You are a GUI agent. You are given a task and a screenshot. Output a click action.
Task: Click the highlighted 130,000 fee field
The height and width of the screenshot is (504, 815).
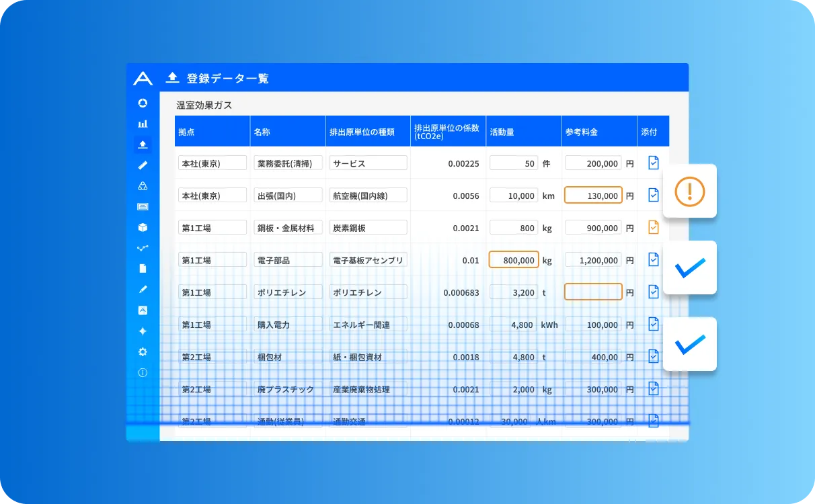pyautogui.click(x=593, y=196)
